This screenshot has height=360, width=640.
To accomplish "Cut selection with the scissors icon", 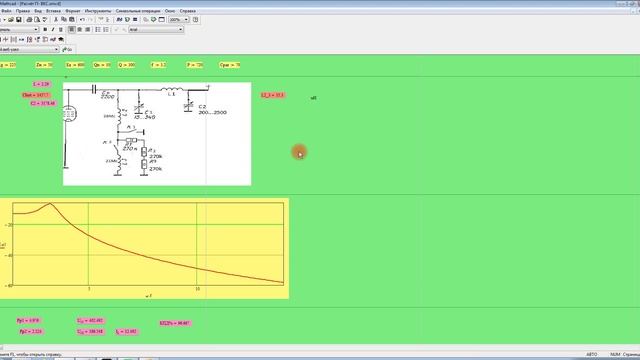I will [56, 20].
